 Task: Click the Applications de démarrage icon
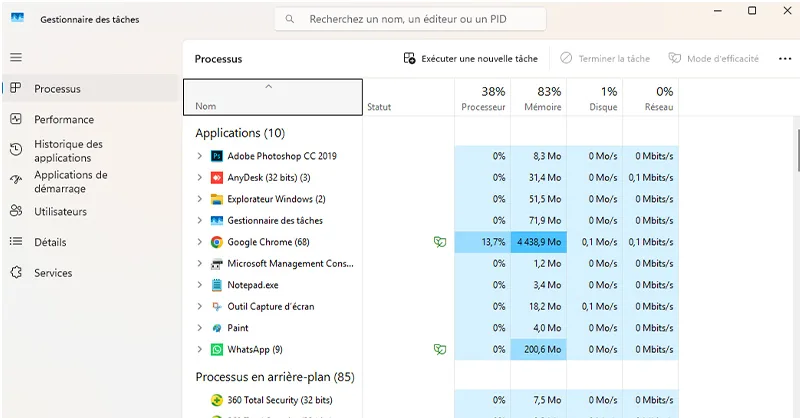(x=16, y=180)
